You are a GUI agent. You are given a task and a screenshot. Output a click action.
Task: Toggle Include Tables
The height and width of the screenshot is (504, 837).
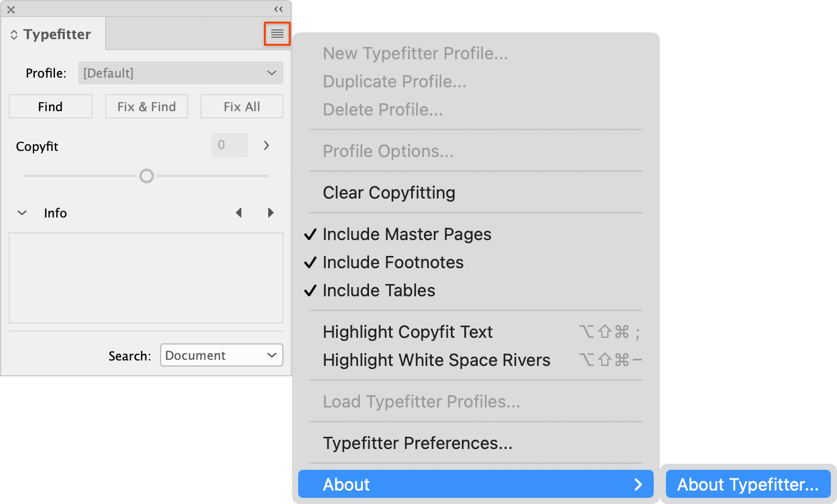pos(476,290)
